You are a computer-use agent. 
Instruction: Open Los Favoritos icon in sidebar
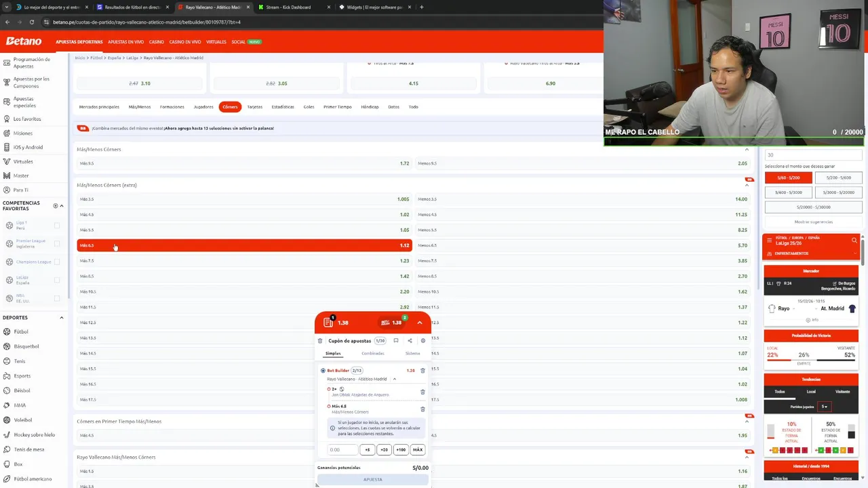point(7,119)
